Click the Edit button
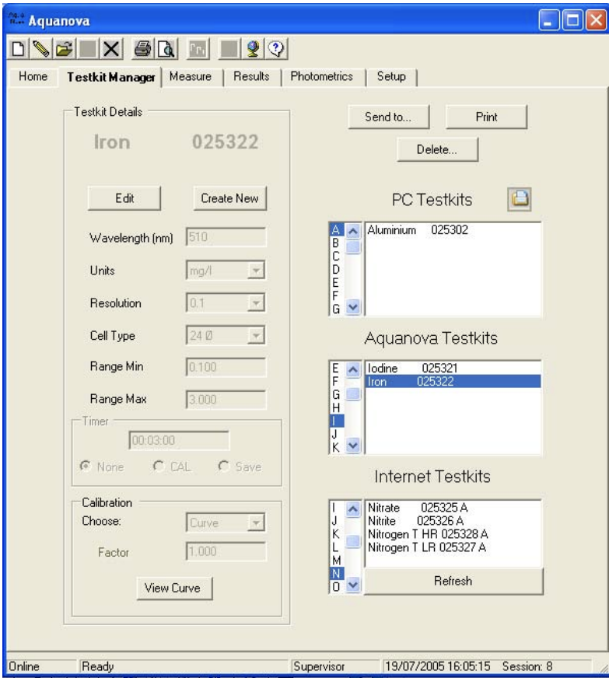 point(124,198)
